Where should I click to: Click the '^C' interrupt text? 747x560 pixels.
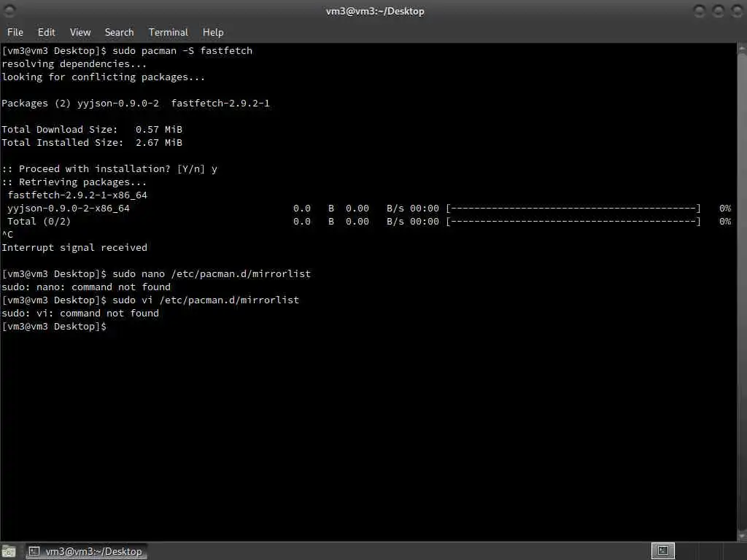(7, 234)
